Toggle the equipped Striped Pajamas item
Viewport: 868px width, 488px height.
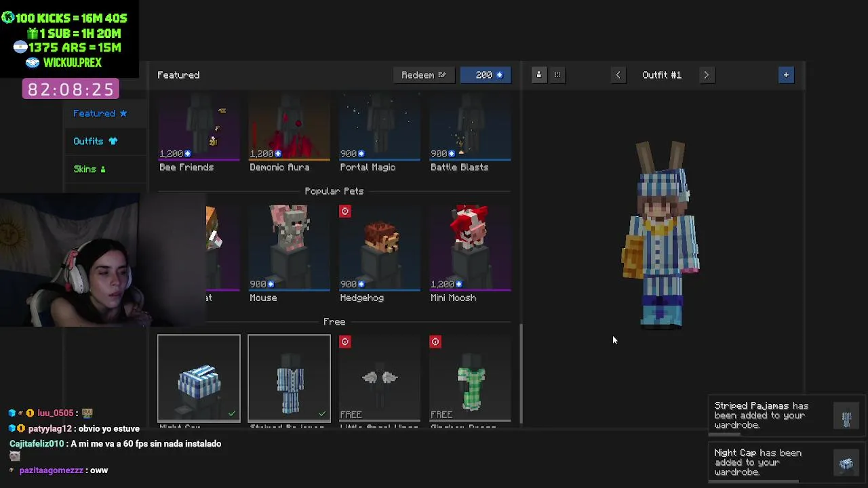point(289,378)
